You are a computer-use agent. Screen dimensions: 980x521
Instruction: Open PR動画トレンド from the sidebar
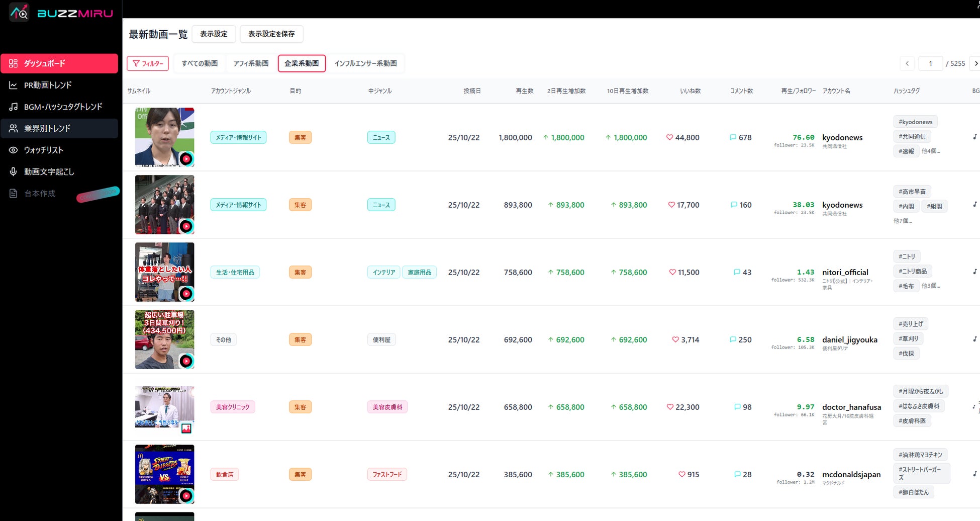48,85
